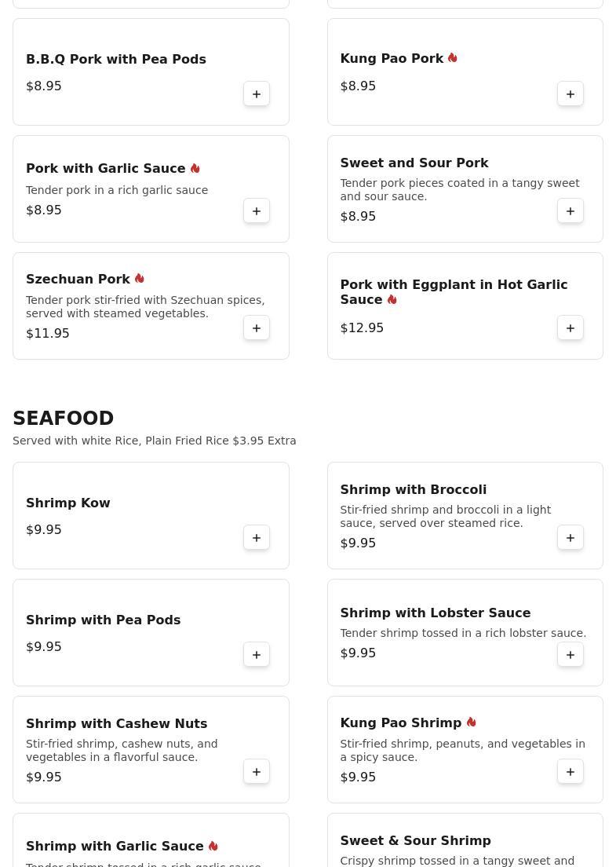This screenshot has width=616, height=867.
Task: Click spicy icon next to Kung Pao Shrimp
Action: [x=472, y=722]
